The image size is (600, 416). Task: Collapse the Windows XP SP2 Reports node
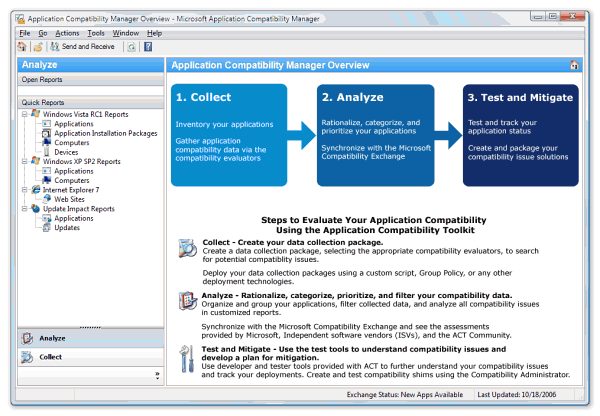[23, 160]
